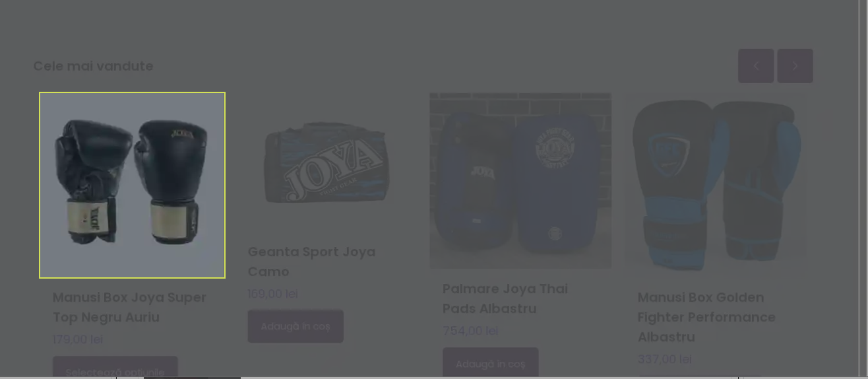
Task: Open the Joya Super Top gloves image
Action: [132, 185]
